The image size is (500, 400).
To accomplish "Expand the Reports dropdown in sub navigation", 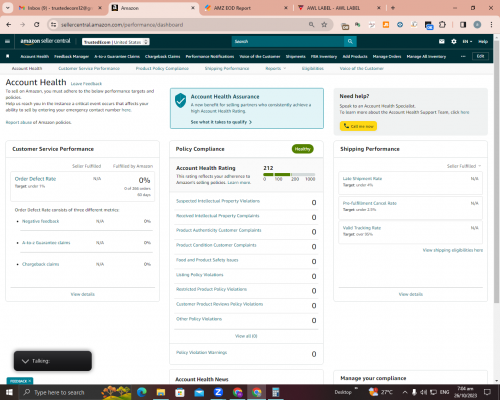I will [275, 68].
